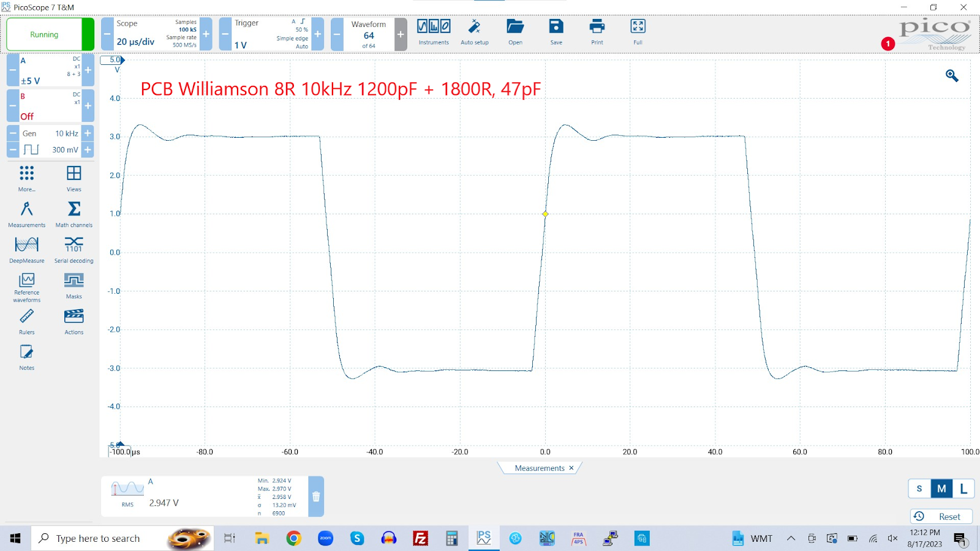
Task: Select the Rulers tool
Action: (x=26, y=321)
